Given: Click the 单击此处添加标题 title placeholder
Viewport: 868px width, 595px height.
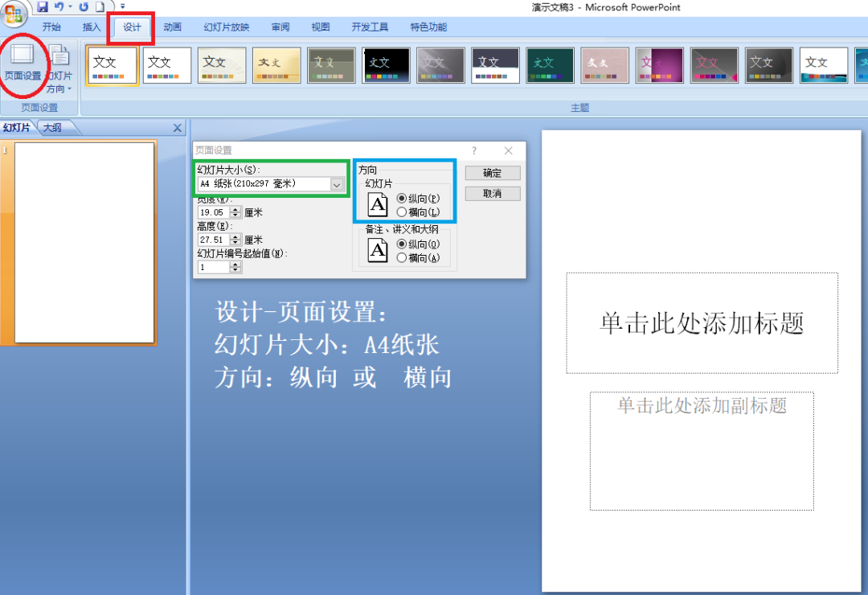Looking at the screenshot, I should (702, 323).
